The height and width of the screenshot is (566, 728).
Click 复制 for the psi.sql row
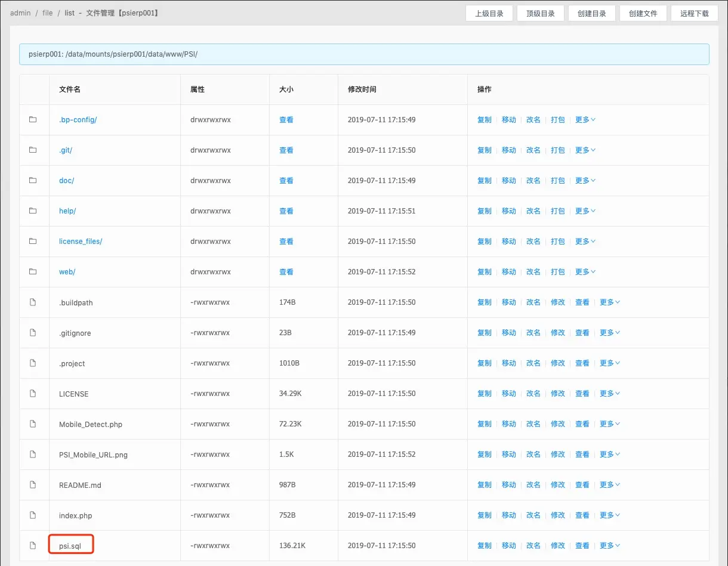(485, 546)
